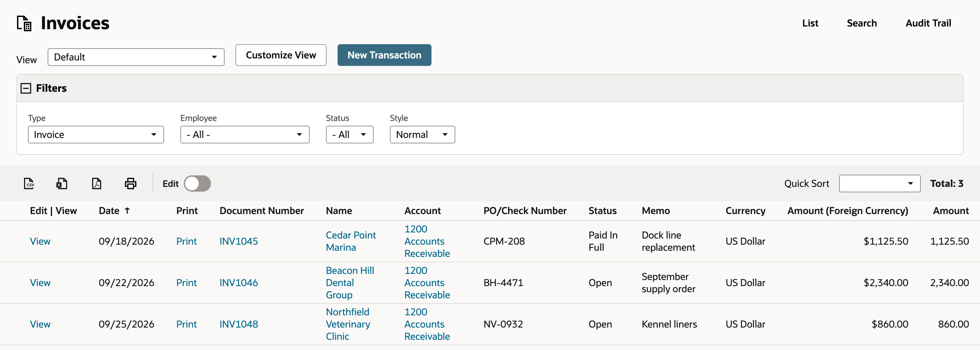Open the View Default dropdown
The width and height of the screenshot is (980, 350).
[x=136, y=57]
